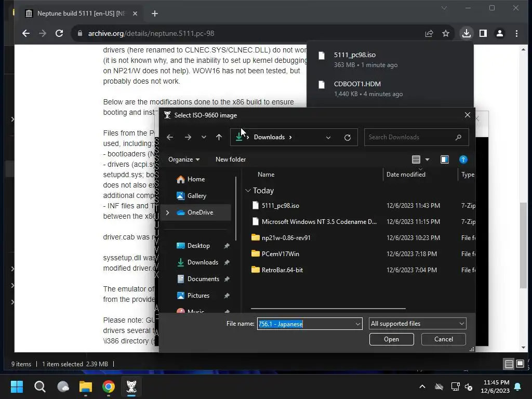The width and height of the screenshot is (532, 399).
Task: Click the file list horizontal scrollbar
Action: (328, 309)
